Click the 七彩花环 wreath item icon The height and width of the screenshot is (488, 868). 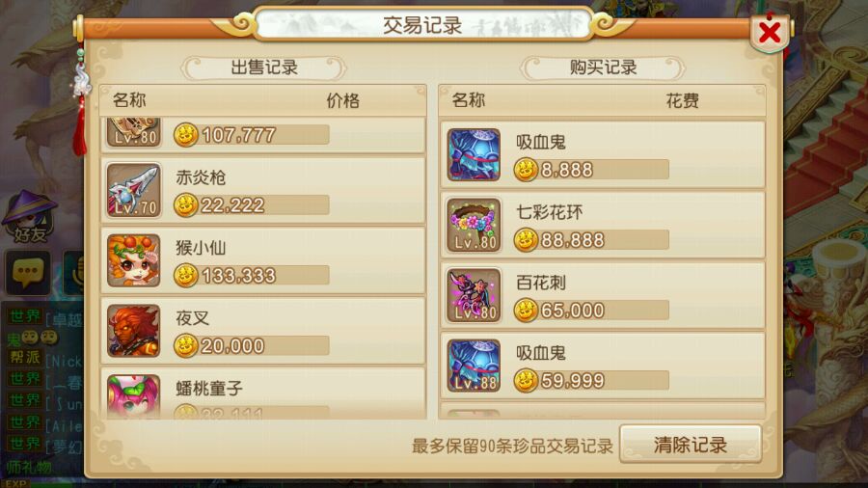click(x=474, y=225)
